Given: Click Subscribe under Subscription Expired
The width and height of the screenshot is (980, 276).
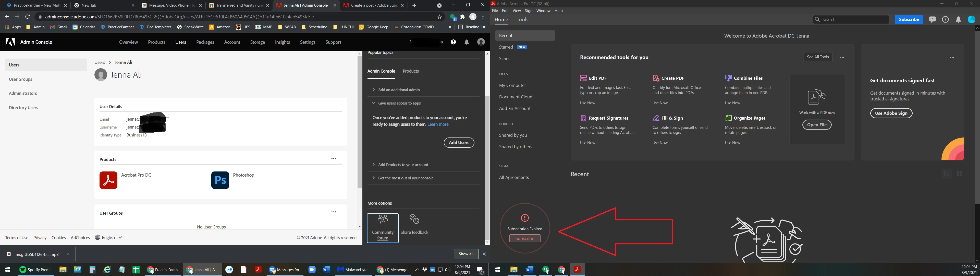Looking at the screenshot, I should pyautogui.click(x=525, y=239).
